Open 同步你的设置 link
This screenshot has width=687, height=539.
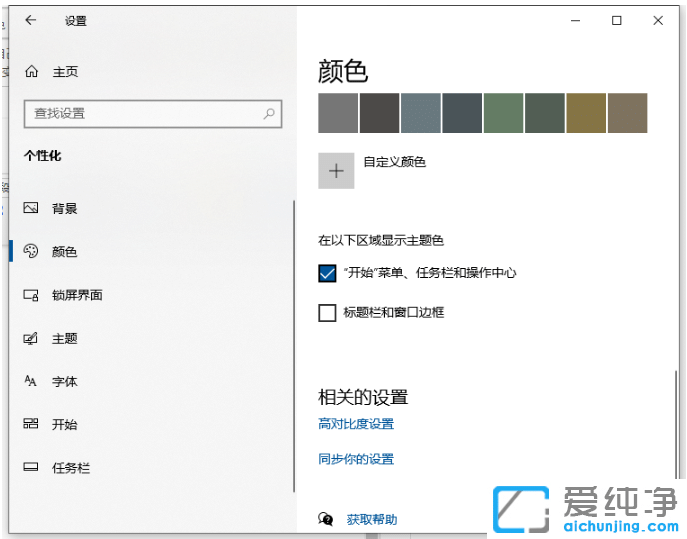coord(356,459)
